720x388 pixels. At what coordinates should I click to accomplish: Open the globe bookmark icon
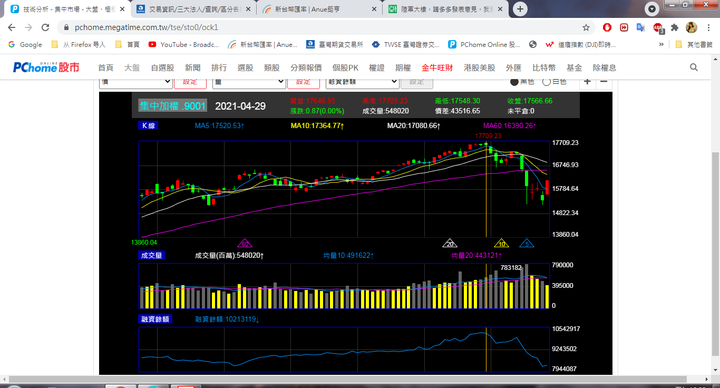pos(533,45)
